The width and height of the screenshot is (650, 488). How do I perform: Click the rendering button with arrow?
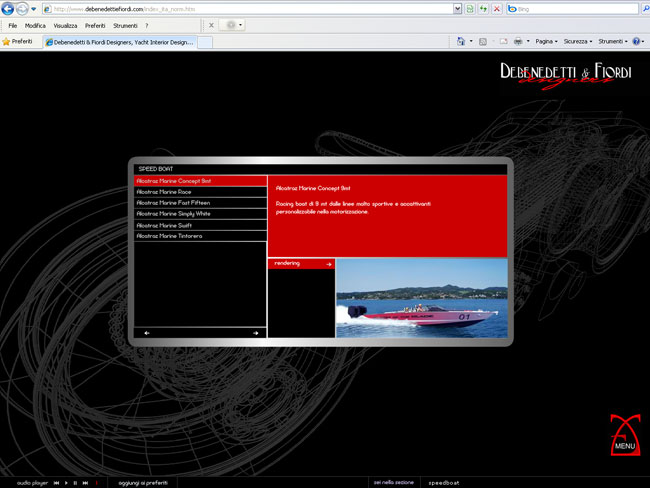[x=300, y=264]
